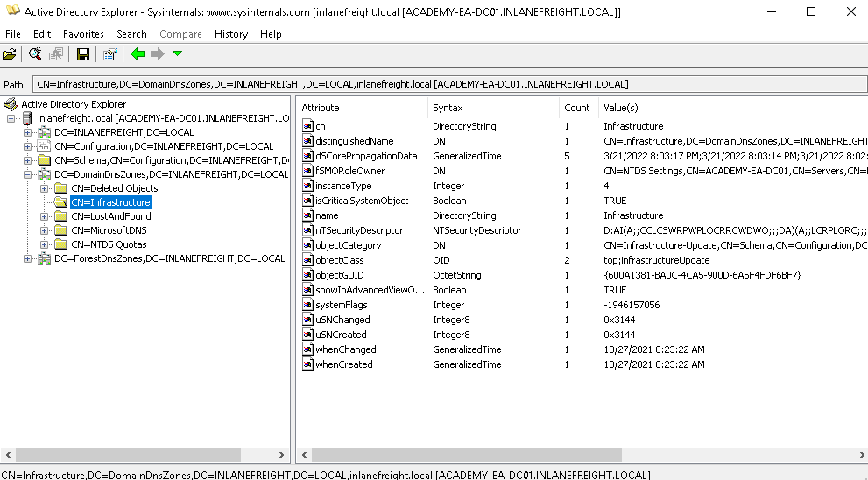This screenshot has height=480, width=868.
Task: Click the uSNCreated value 0x3144
Action: click(x=619, y=335)
